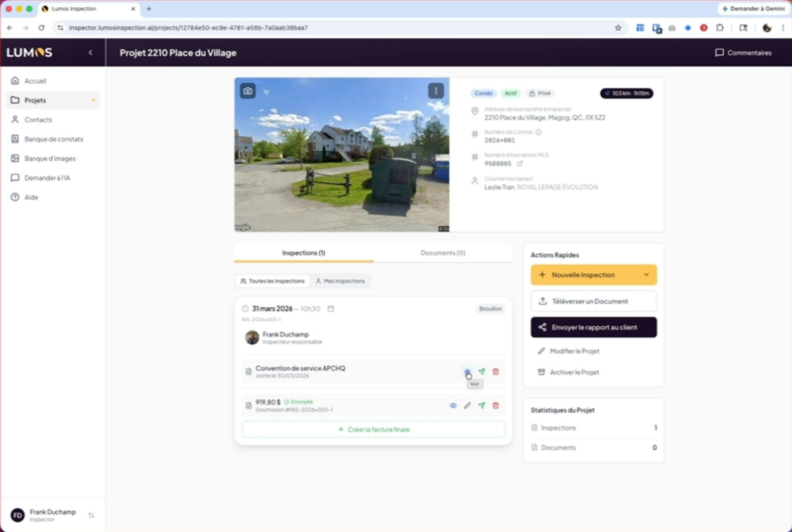Open the MLS listing external link icon

click(x=520, y=164)
